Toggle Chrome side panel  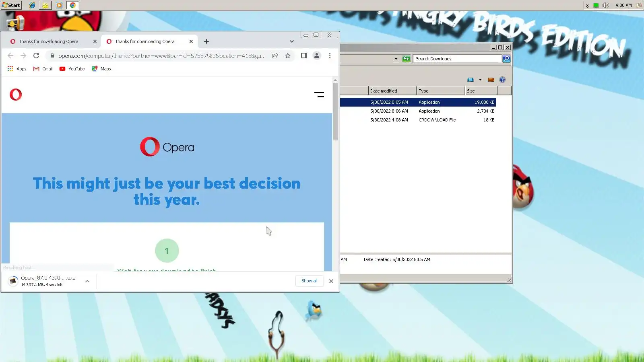(304, 56)
